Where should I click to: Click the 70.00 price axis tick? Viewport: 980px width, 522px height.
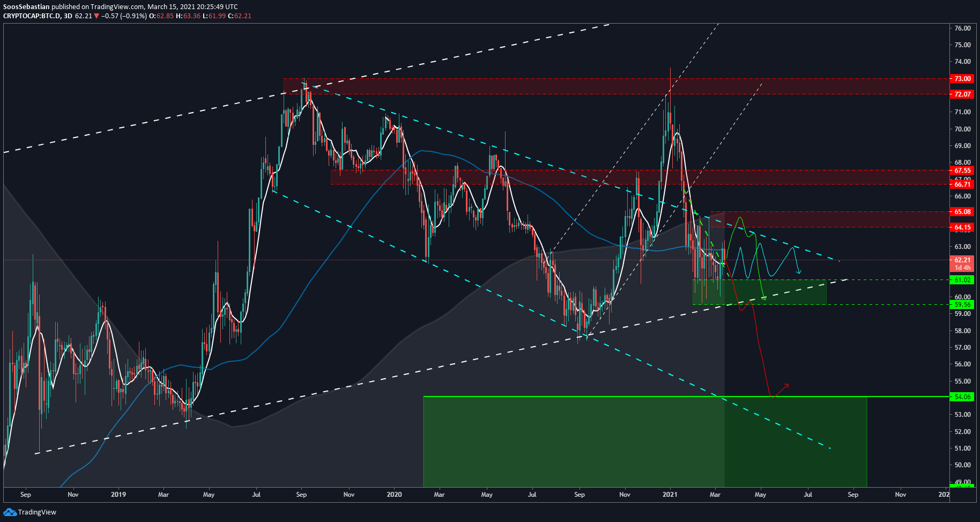[962, 129]
